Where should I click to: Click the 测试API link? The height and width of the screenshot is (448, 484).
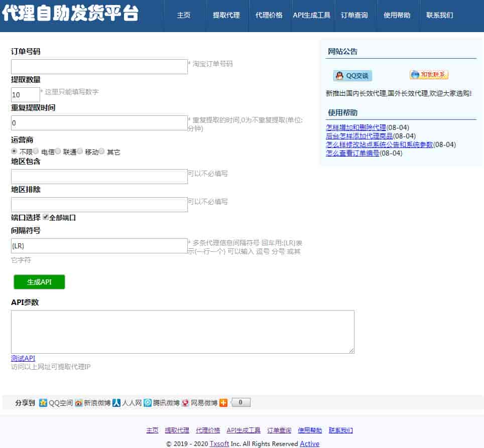pyautogui.click(x=23, y=358)
